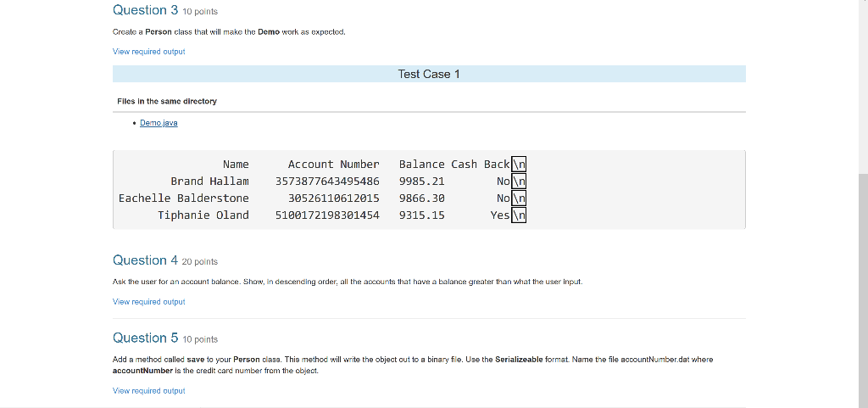Click the Question 4 account balance instruction

click(x=348, y=282)
